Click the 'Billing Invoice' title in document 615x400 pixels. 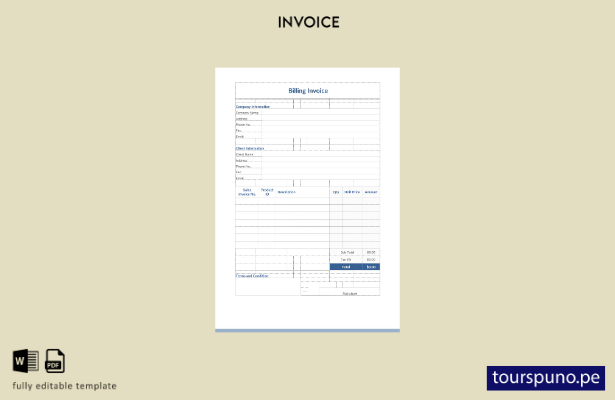[308, 91]
